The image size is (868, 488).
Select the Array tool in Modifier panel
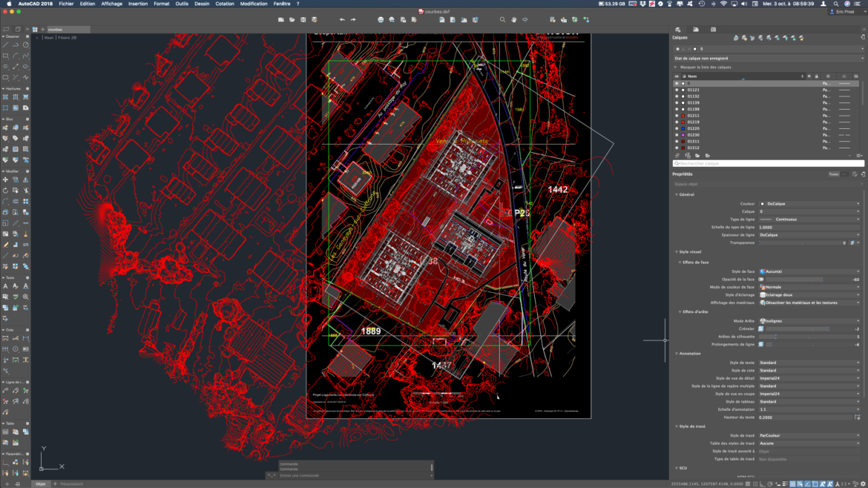(25, 202)
